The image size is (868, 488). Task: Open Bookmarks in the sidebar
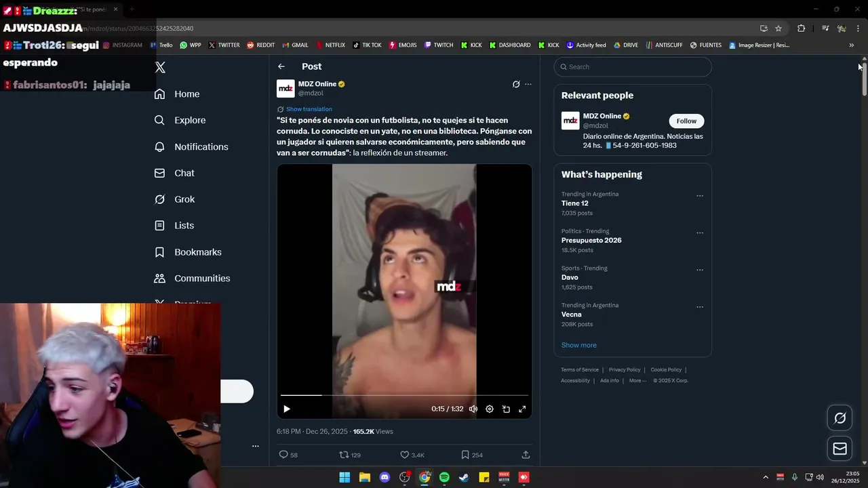pyautogui.click(x=189, y=252)
